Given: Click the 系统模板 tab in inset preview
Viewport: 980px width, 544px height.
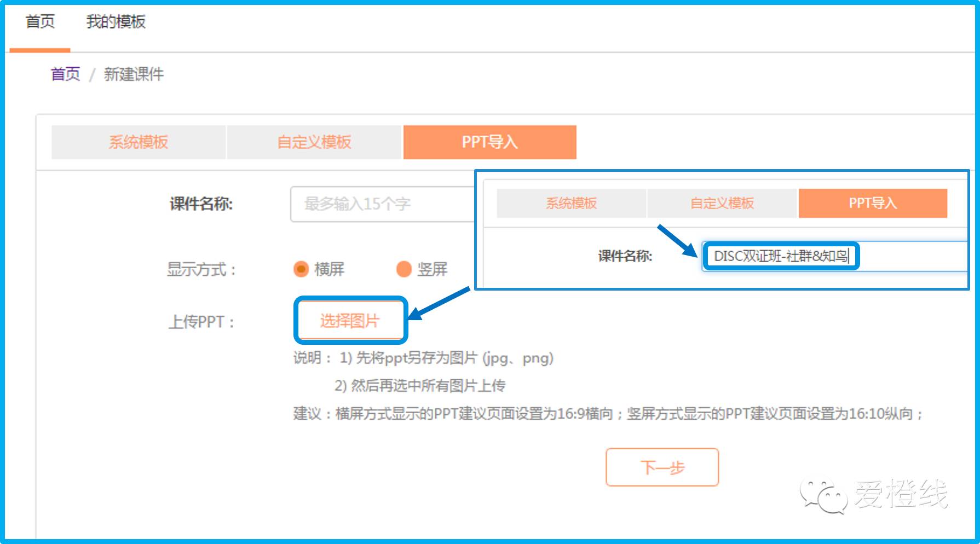Looking at the screenshot, I should coord(571,204).
